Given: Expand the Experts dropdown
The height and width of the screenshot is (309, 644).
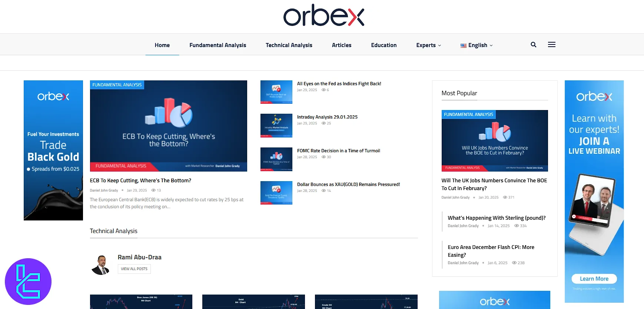Looking at the screenshot, I should (x=429, y=45).
